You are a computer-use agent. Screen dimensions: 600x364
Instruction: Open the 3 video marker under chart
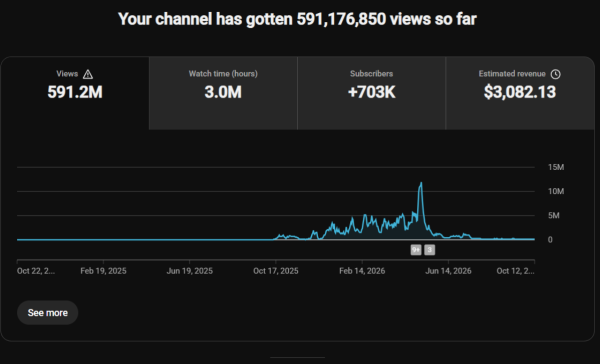pyautogui.click(x=429, y=250)
